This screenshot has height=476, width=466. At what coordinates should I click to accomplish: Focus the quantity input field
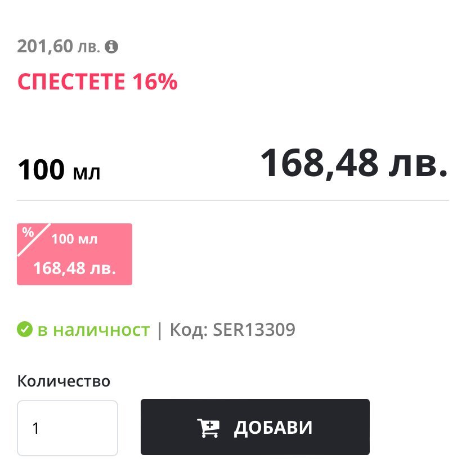pos(68,428)
